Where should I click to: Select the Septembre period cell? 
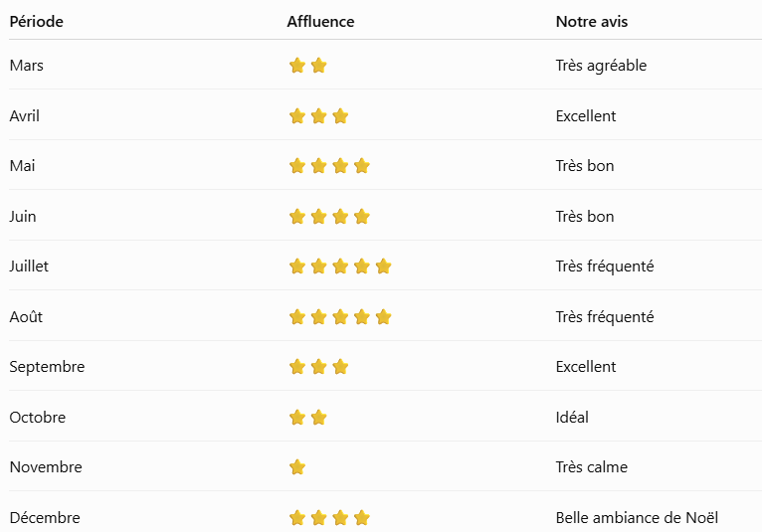47,367
